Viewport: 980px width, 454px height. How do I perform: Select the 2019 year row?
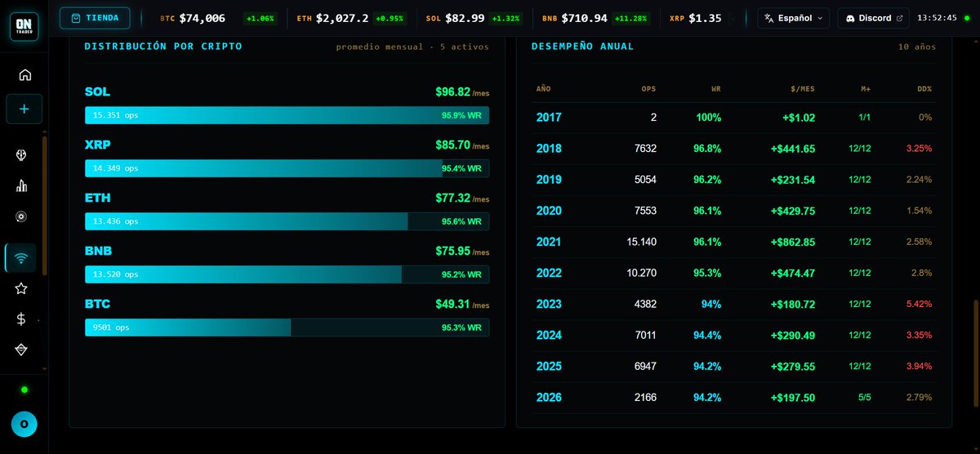(x=733, y=180)
